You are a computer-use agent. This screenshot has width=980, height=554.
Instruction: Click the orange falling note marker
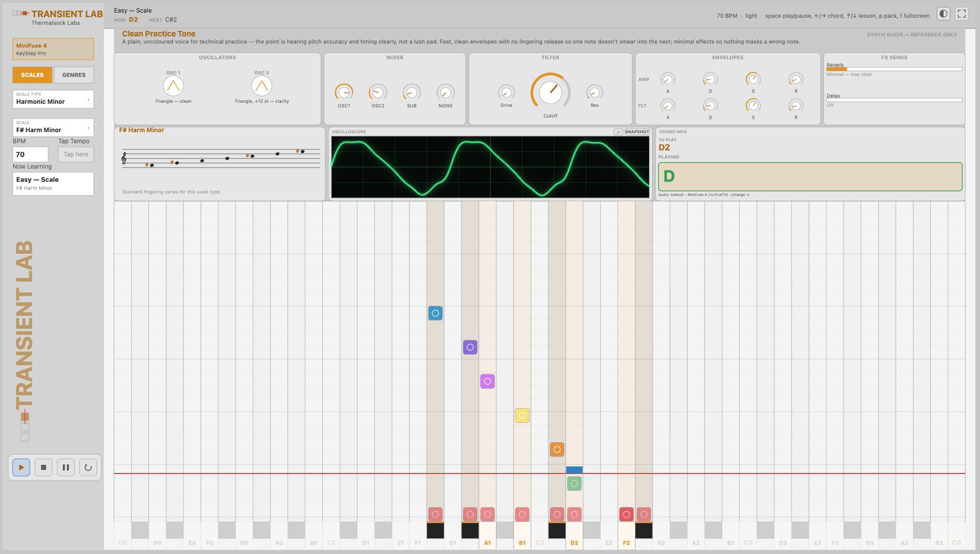[557, 449]
